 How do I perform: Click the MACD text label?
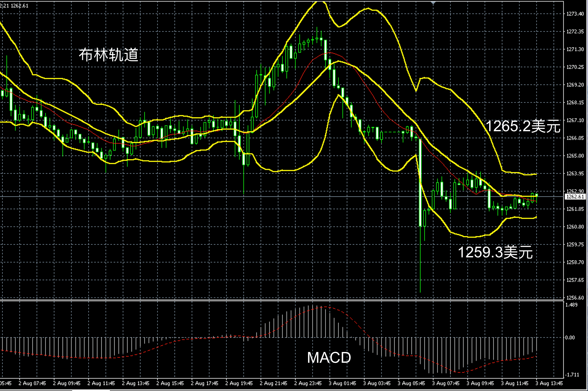click(329, 357)
